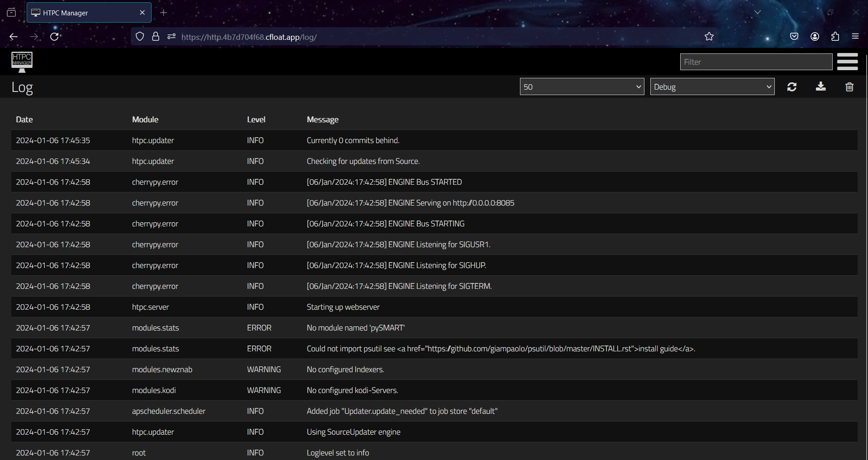Click 'ENGINE Bus STARTED' log message
Screen dimensions: 868x460
[x=384, y=182]
